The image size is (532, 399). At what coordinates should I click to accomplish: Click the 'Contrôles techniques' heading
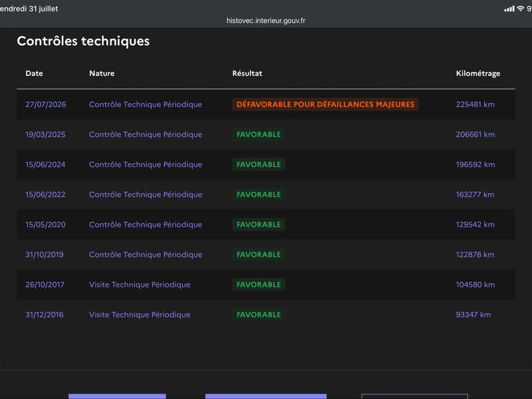pos(83,41)
